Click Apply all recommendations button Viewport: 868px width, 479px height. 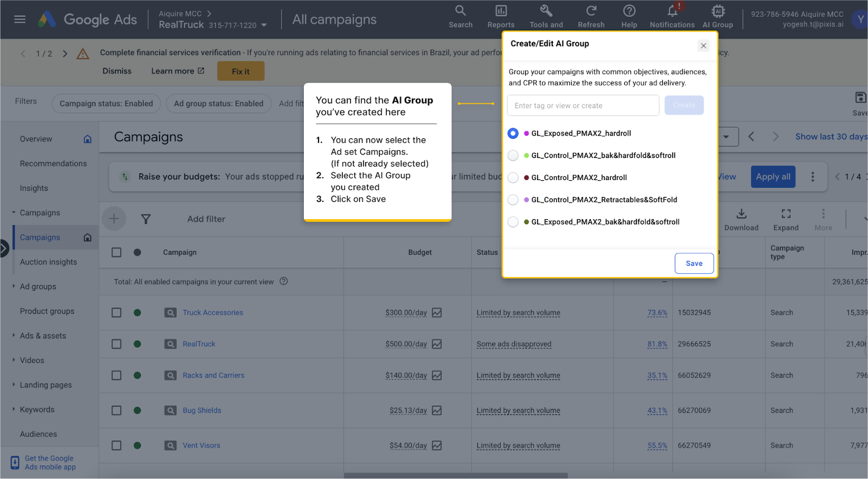point(773,177)
